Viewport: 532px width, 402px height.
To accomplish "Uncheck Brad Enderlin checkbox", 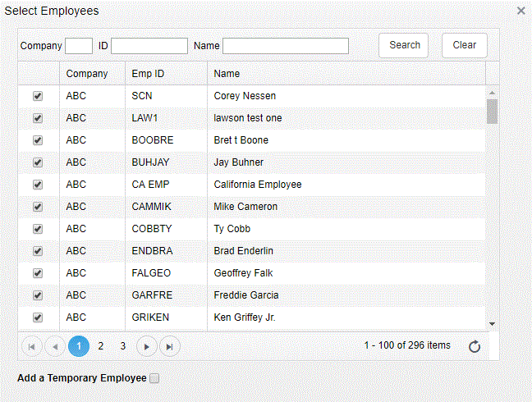I will 38,251.
